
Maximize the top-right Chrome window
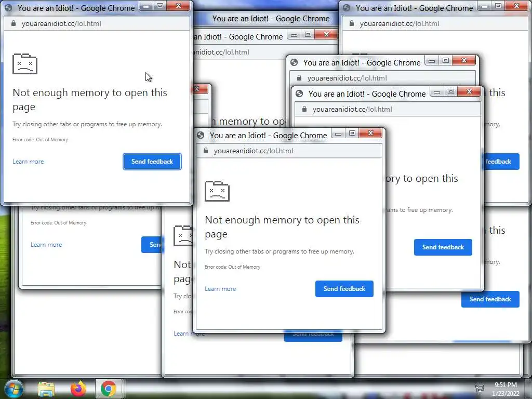pos(498,6)
